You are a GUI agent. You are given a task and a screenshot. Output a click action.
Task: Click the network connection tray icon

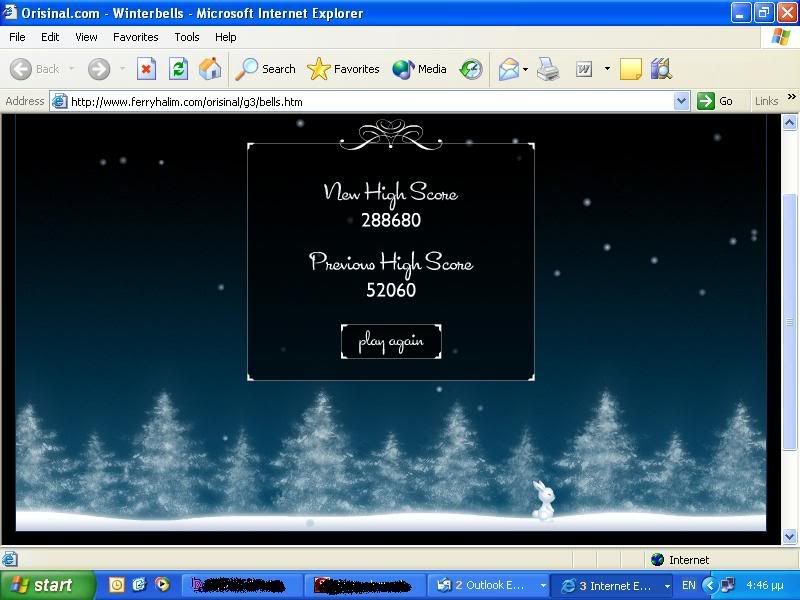[728, 585]
